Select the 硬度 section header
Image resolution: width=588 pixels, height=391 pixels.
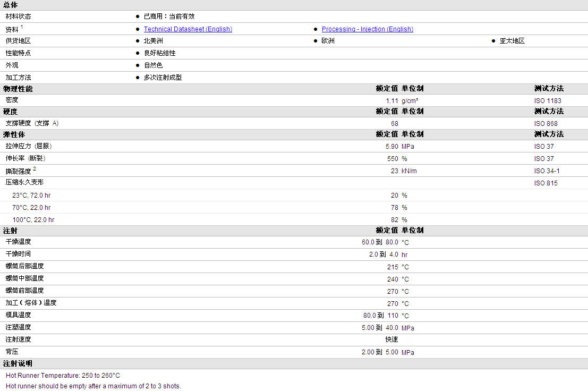[10, 112]
